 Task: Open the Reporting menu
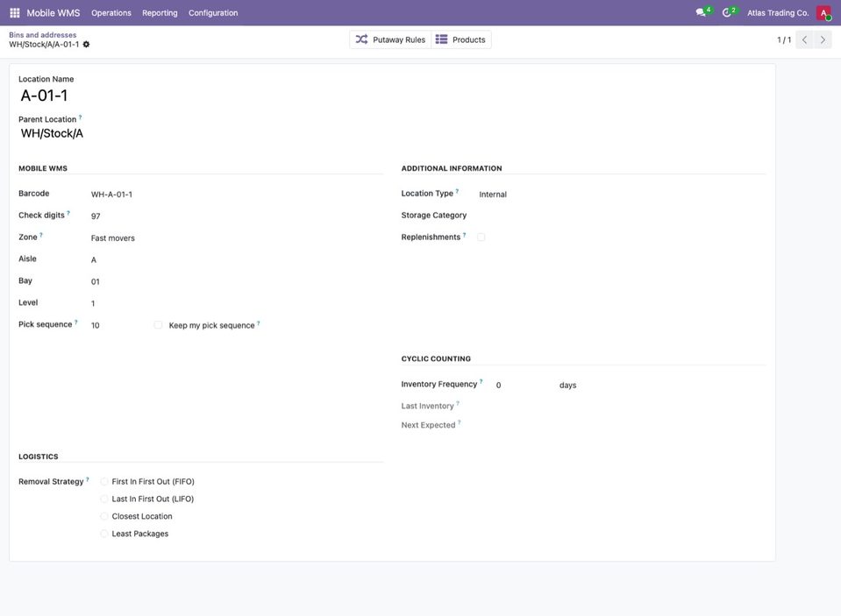point(160,13)
